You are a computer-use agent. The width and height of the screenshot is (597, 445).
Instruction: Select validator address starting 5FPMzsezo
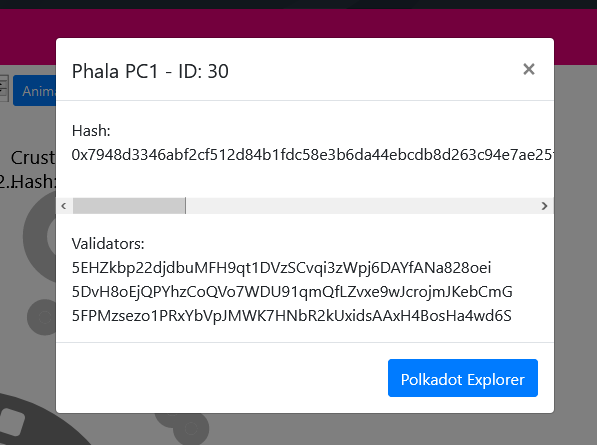point(292,316)
